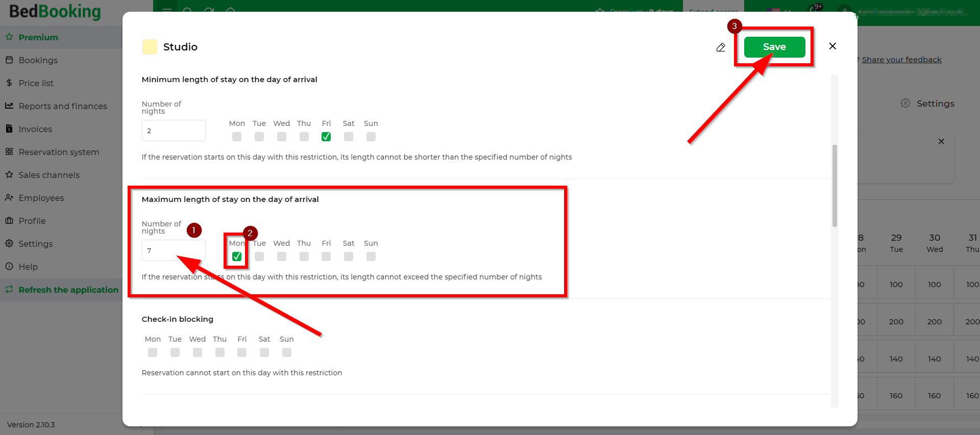Block check-in on Sat
The width and height of the screenshot is (980, 435).
point(264,352)
